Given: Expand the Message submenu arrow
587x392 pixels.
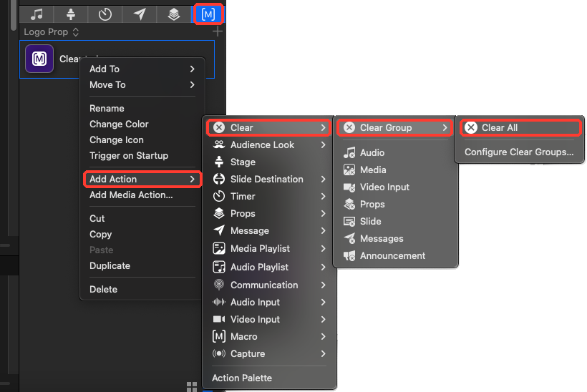Looking at the screenshot, I should click(323, 230).
